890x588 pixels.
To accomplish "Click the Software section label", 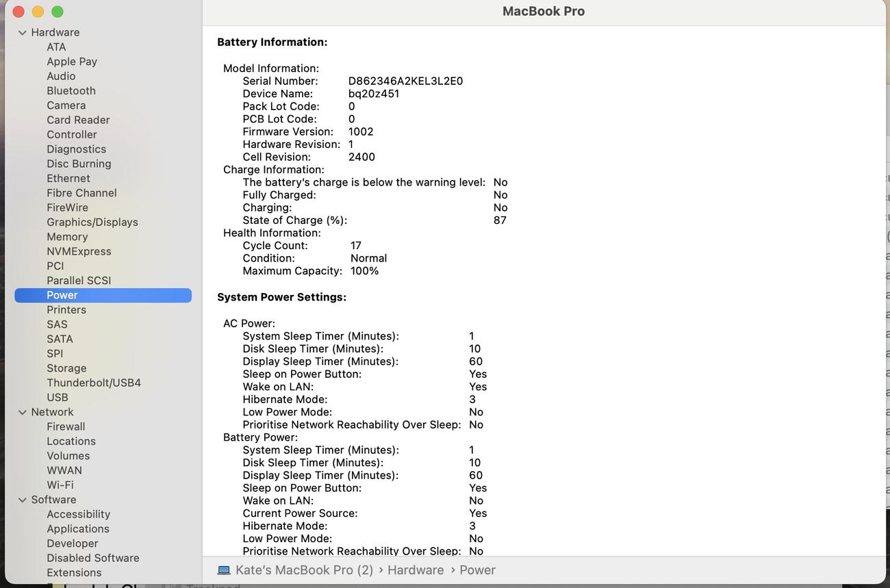I will click(x=53, y=500).
